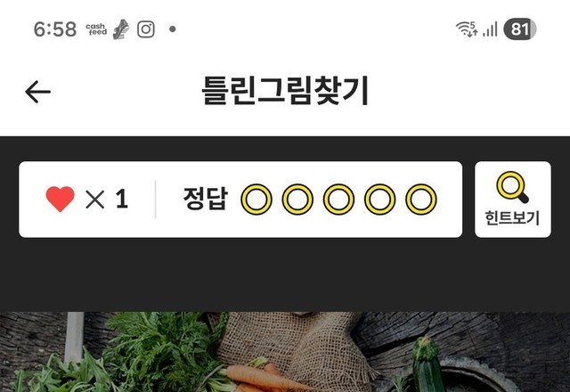
Task: Tap the magnifying glass hint icon
Action: (513, 187)
